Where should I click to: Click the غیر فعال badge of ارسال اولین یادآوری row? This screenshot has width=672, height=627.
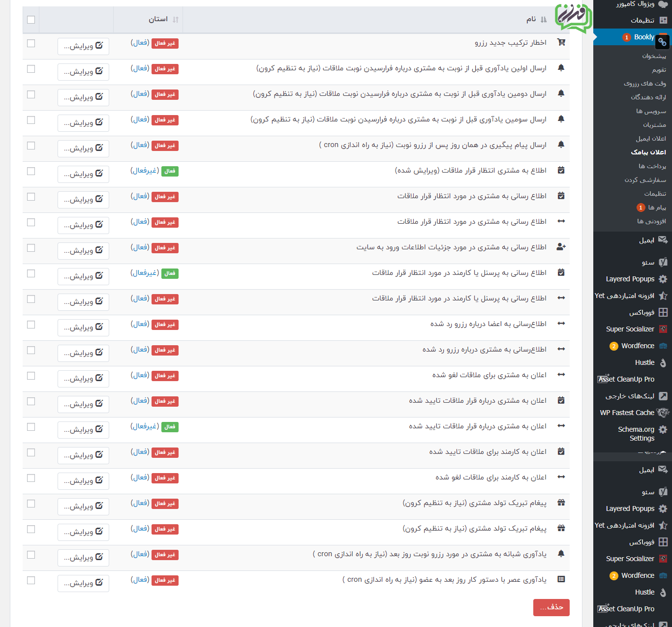(x=165, y=69)
